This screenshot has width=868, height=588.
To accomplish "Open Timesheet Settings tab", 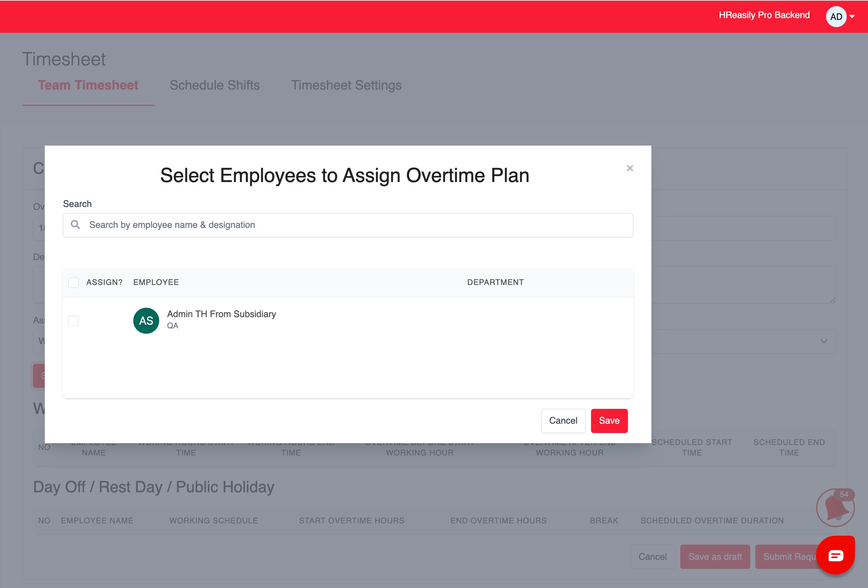I will [346, 85].
